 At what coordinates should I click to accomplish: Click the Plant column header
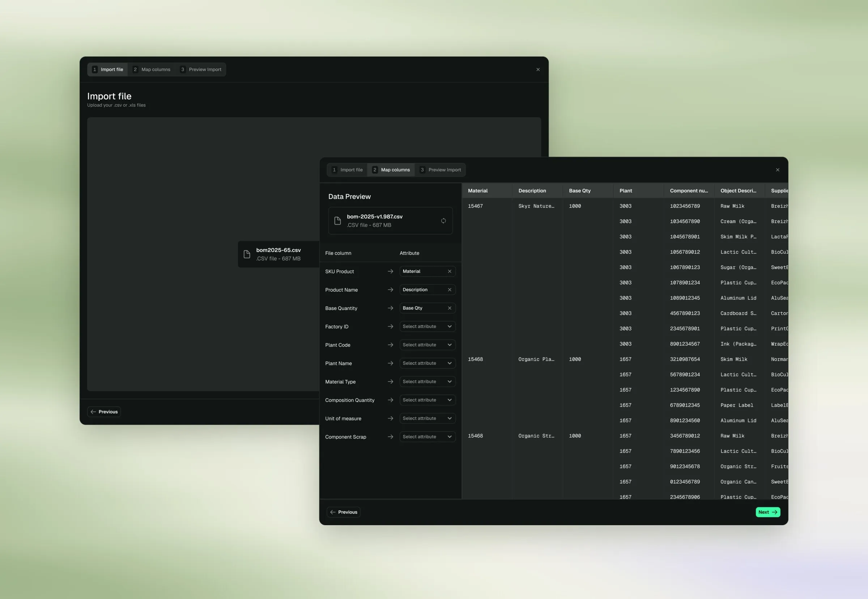pyautogui.click(x=639, y=191)
